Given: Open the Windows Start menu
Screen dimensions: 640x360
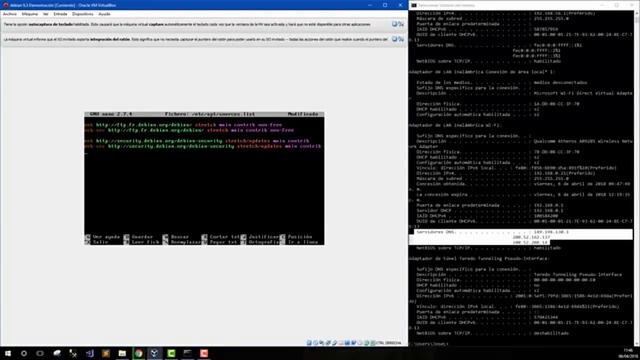Looking at the screenshot, I should pos(8,353).
